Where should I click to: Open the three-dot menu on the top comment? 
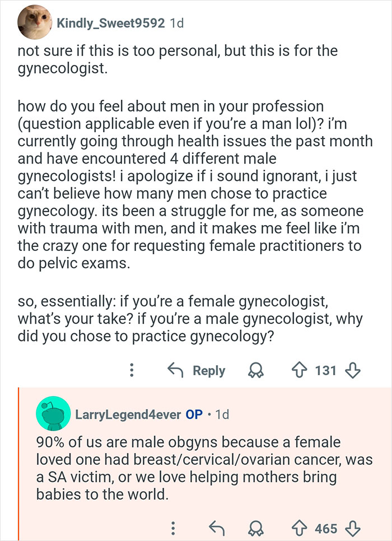[132, 370]
